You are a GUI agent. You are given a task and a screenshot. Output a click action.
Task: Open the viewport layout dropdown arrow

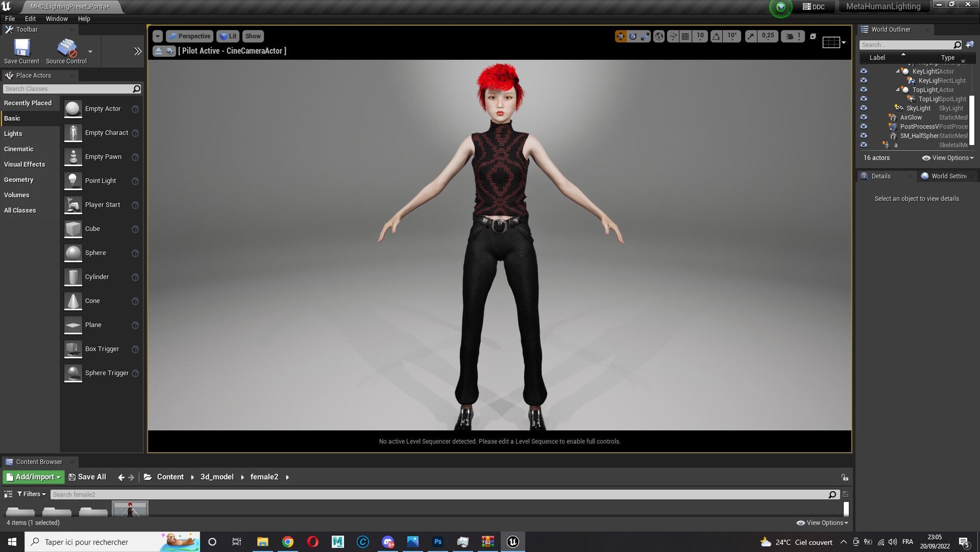[x=843, y=42]
